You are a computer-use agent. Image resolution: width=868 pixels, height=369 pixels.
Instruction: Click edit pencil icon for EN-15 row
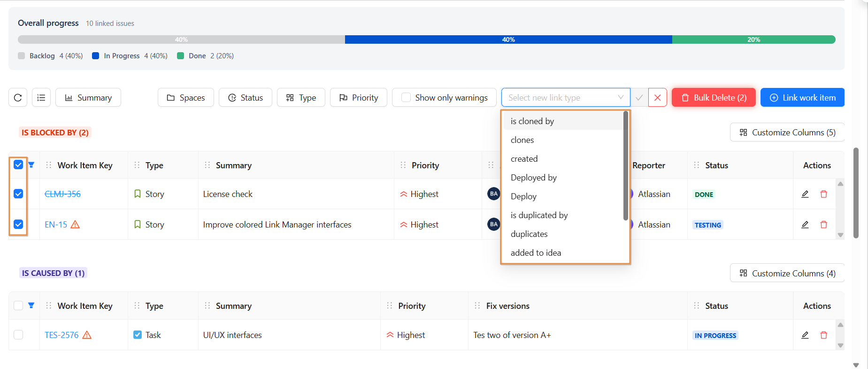pyautogui.click(x=805, y=225)
